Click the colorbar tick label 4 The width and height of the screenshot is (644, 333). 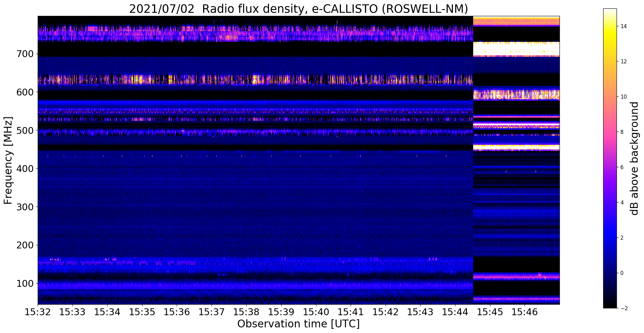622,203
